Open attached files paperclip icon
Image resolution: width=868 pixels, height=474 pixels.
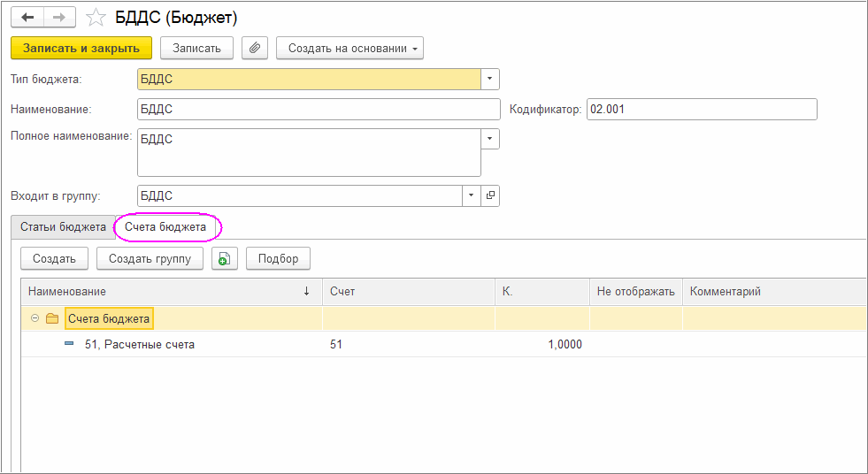point(255,48)
